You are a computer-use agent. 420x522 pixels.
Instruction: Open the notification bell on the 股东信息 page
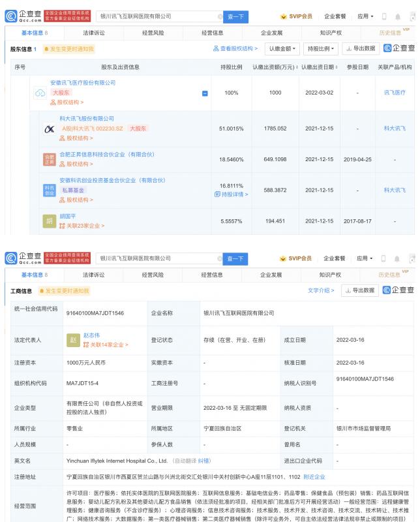[398, 16]
